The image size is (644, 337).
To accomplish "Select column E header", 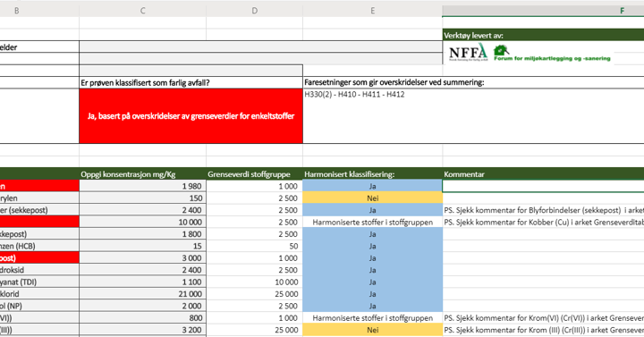I will [x=372, y=11].
